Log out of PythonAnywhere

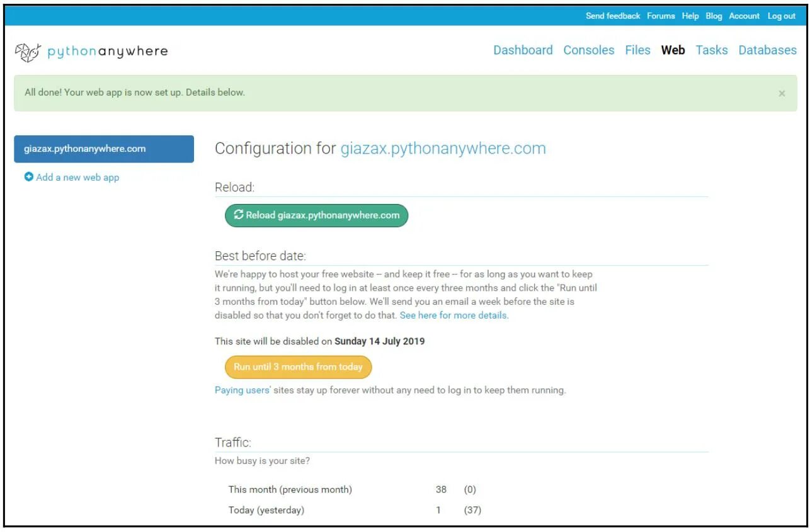782,16
